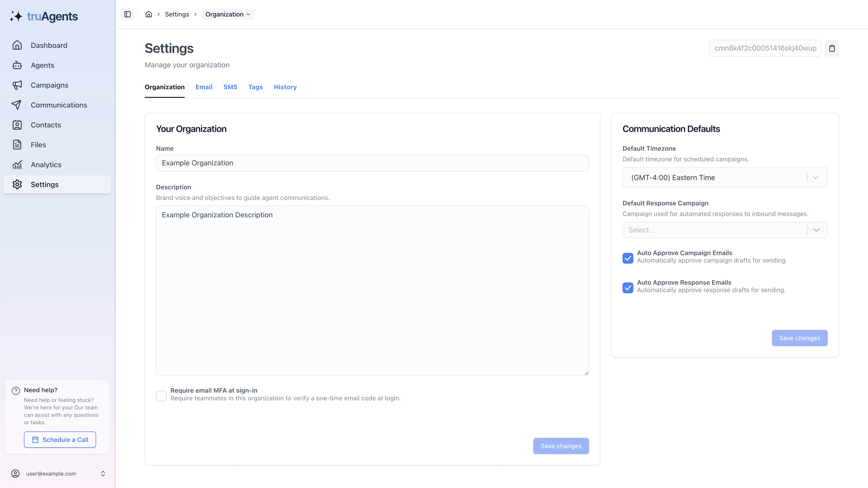Open Analytics with the chart icon

click(x=17, y=164)
